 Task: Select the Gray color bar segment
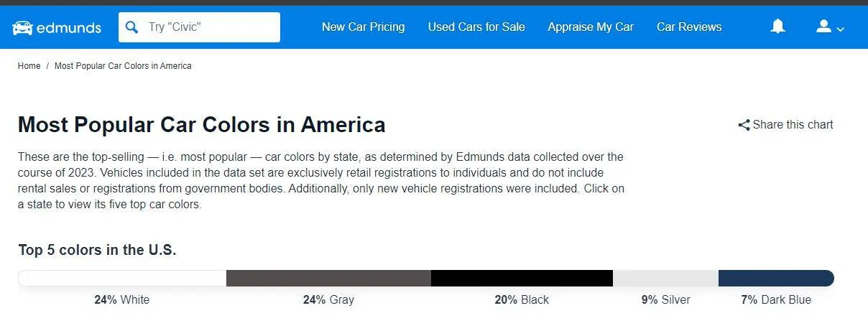328,278
